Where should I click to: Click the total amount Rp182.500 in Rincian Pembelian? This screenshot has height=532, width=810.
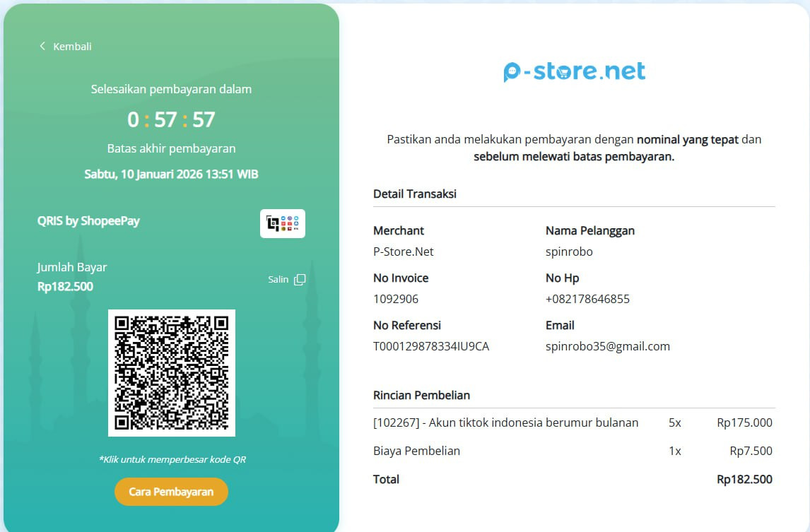(744, 479)
